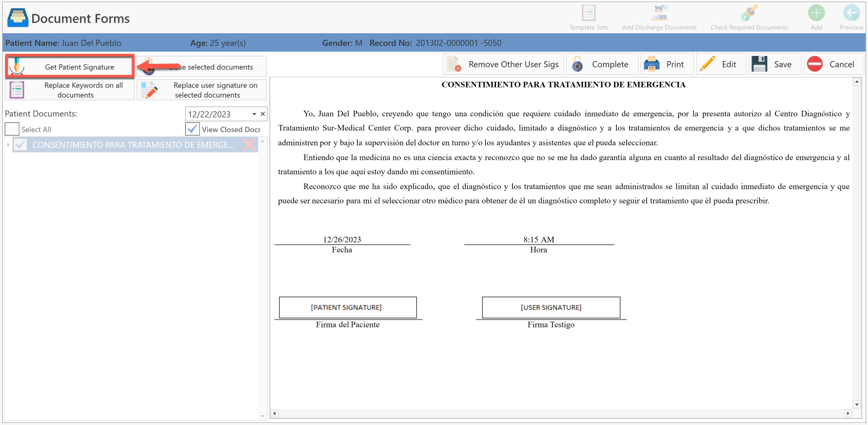Click document list scroll up arrow

point(262,141)
